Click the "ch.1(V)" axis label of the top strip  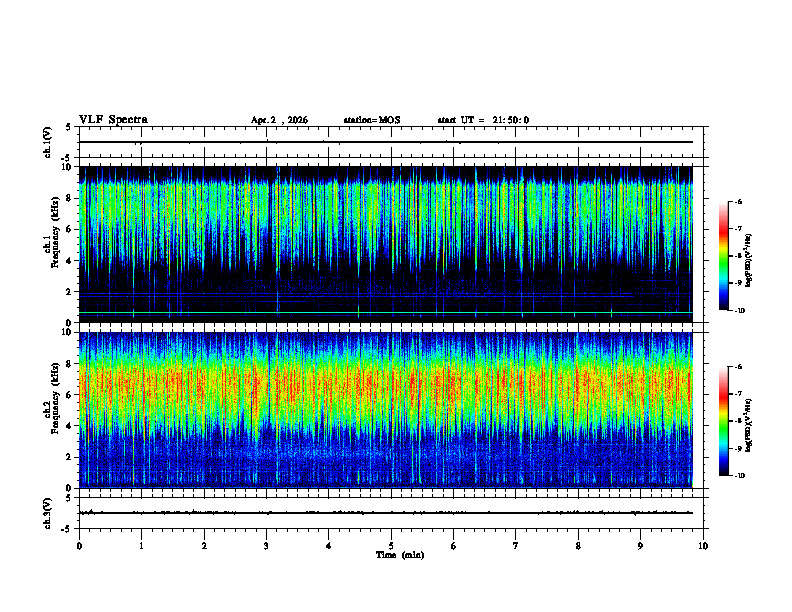[x=48, y=142]
